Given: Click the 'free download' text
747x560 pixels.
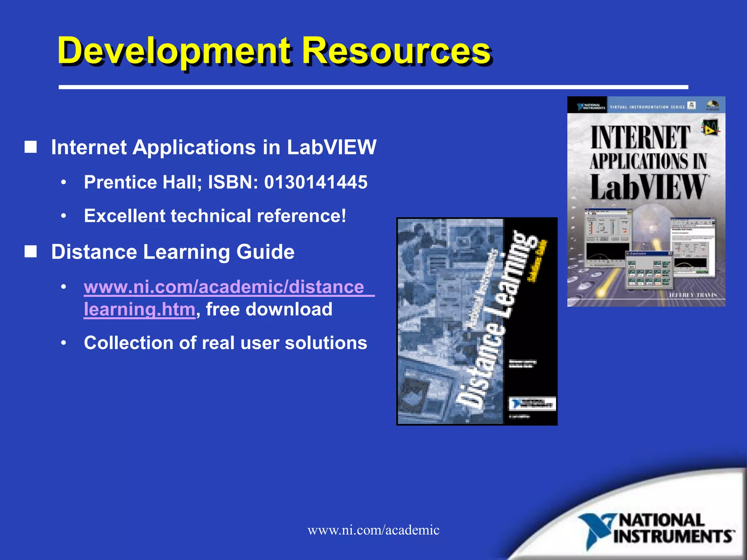Looking at the screenshot, I should (269, 309).
